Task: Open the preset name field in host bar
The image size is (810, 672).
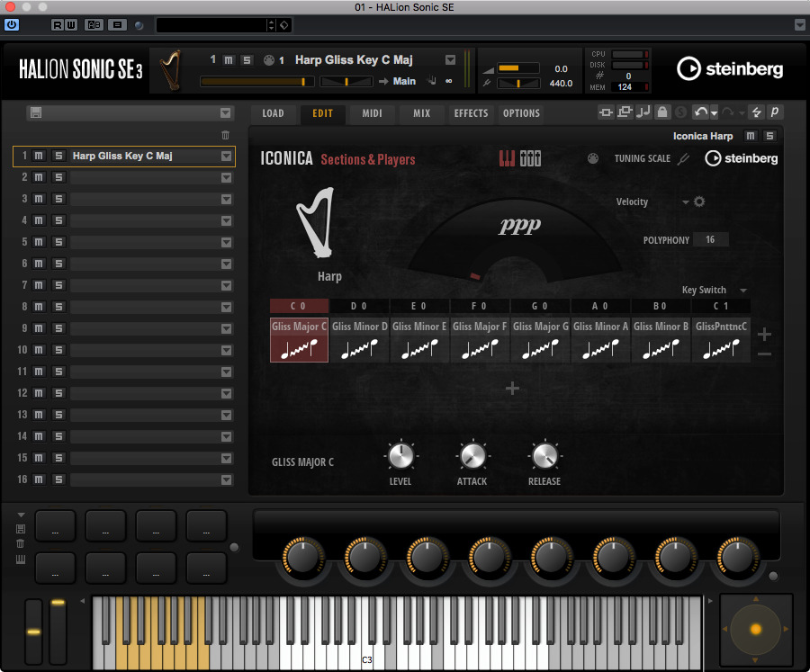Action: (x=211, y=25)
